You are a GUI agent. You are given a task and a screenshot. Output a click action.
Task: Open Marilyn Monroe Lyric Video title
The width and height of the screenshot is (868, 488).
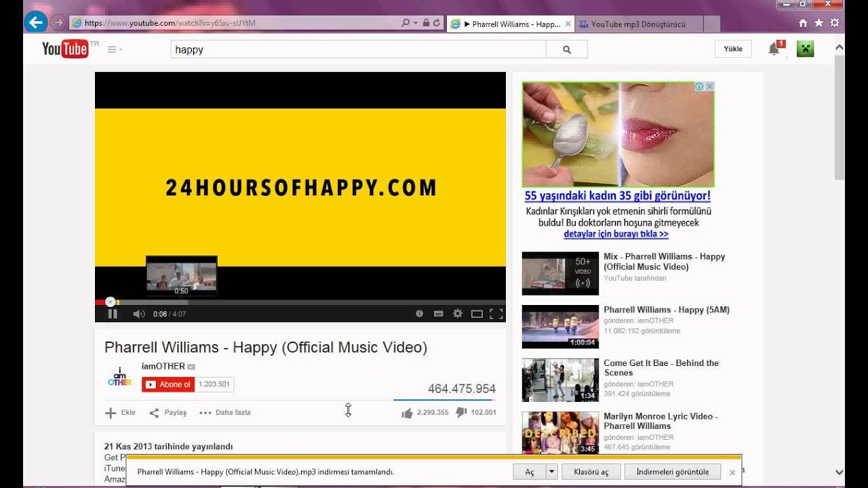[660, 421]
